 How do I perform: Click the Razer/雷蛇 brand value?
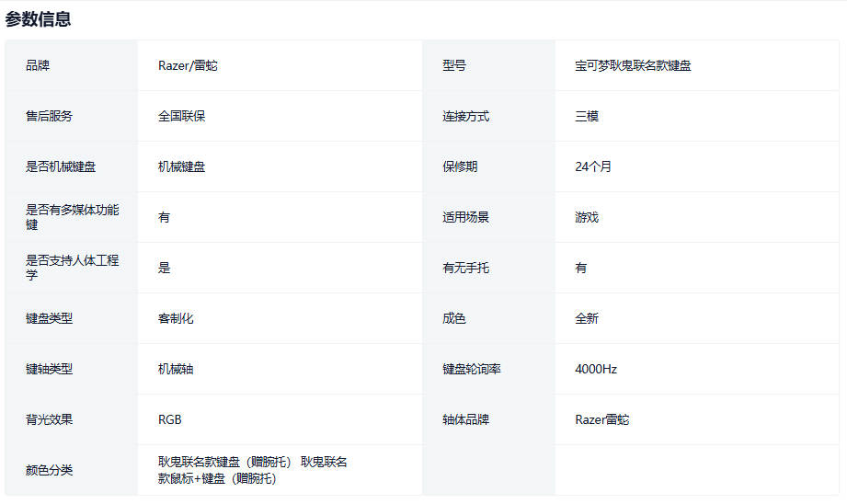[x=188, y=65]
